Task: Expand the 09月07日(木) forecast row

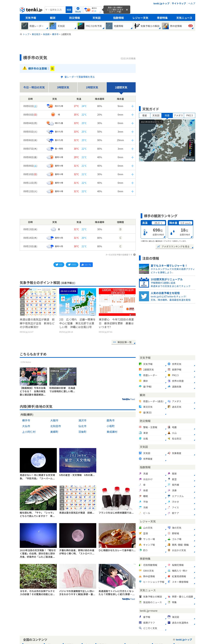Action: point(132,149)
